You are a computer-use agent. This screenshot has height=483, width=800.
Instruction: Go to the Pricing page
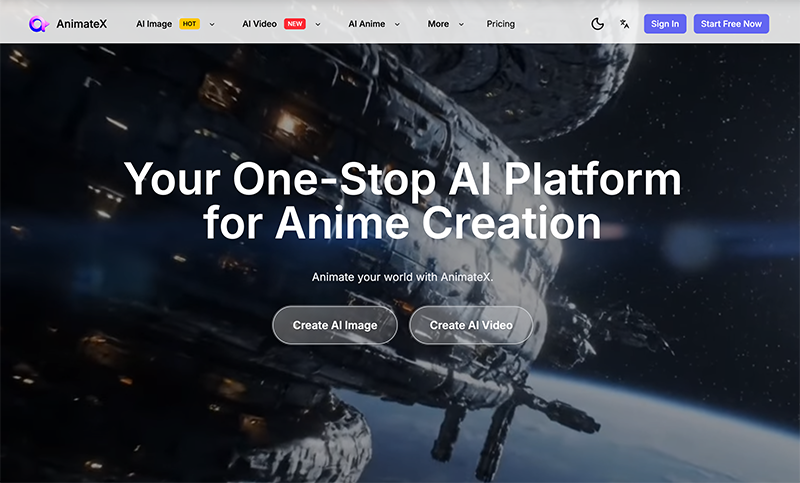(501, 24)
